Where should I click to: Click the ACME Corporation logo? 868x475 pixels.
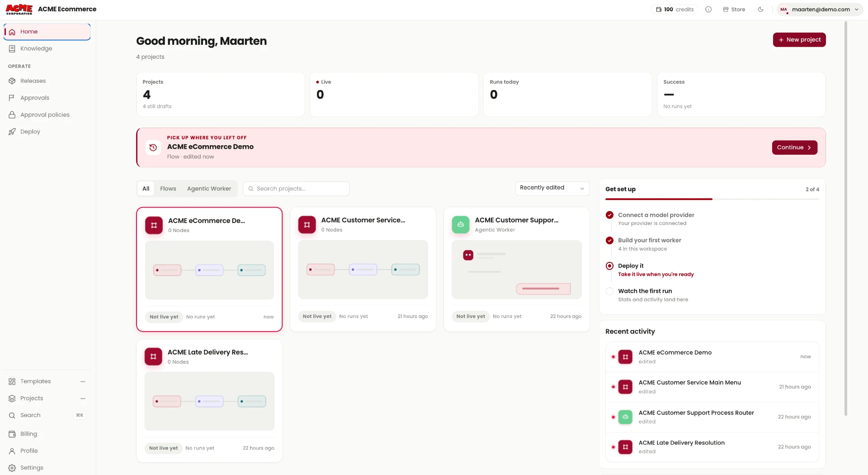pos(19,9)
